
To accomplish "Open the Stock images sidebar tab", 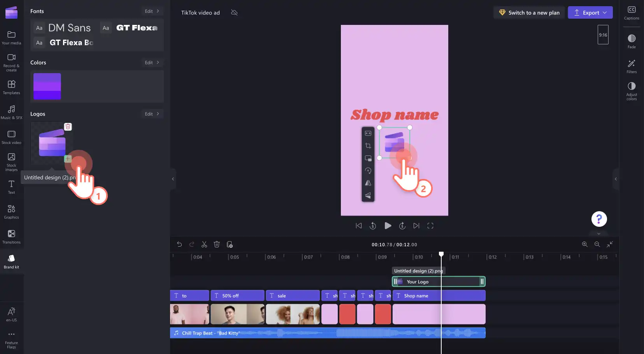I will (x=11, y=162).
